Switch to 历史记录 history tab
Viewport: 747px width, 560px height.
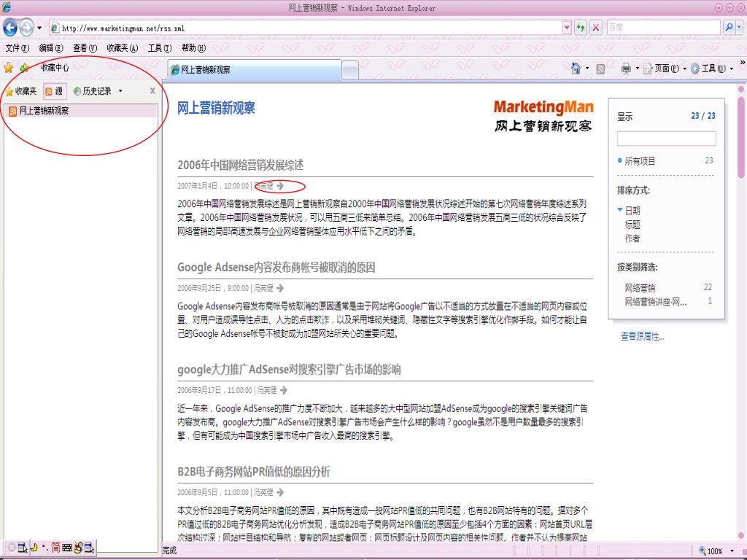click(93, 91)
